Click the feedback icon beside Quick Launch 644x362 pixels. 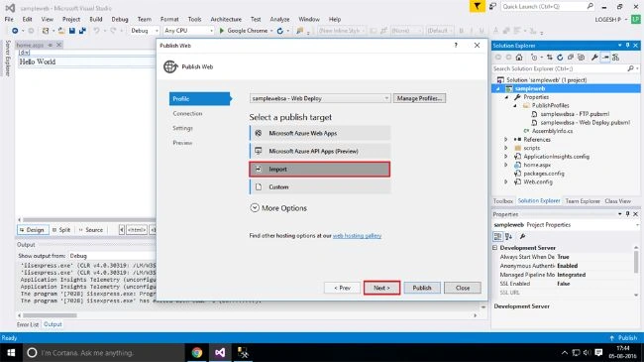pyautogui.click(x=492, y=6)
